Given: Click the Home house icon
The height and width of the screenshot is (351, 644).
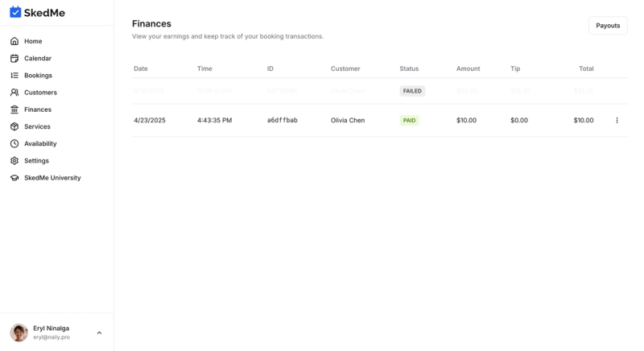Looking at the screenshot, I should [x=14, y=41].
